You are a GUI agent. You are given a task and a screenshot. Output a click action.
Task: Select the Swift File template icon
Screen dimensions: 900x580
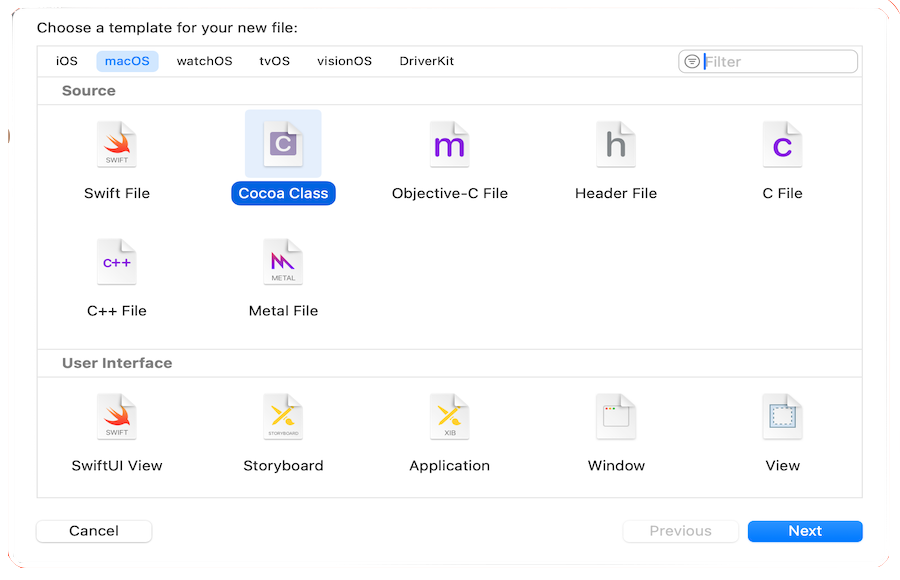point(116,145)
